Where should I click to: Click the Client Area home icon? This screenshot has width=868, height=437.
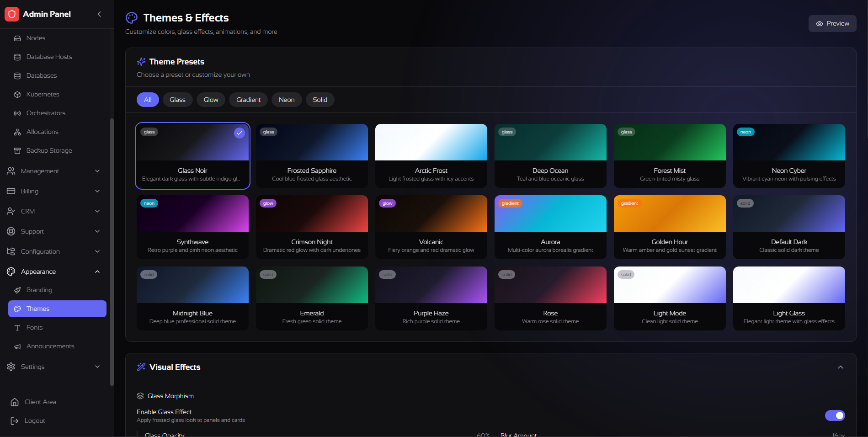point(15,402)
